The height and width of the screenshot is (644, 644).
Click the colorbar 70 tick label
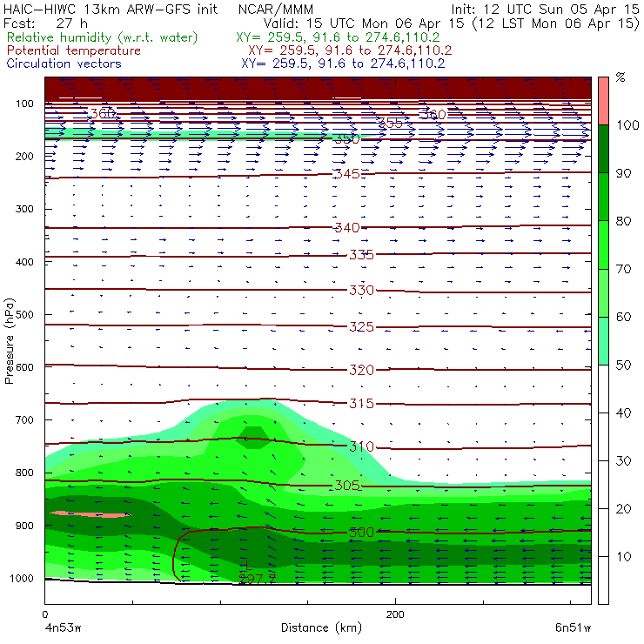623,269
